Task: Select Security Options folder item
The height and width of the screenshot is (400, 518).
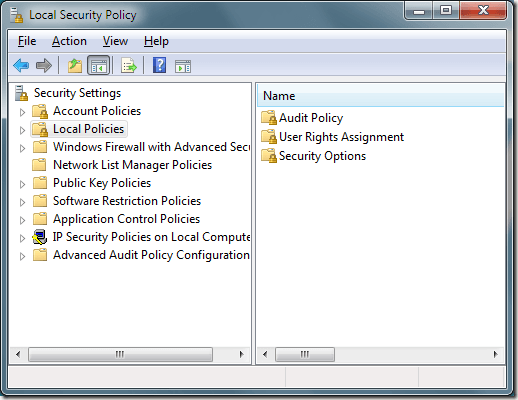Action: pos(313,156)
